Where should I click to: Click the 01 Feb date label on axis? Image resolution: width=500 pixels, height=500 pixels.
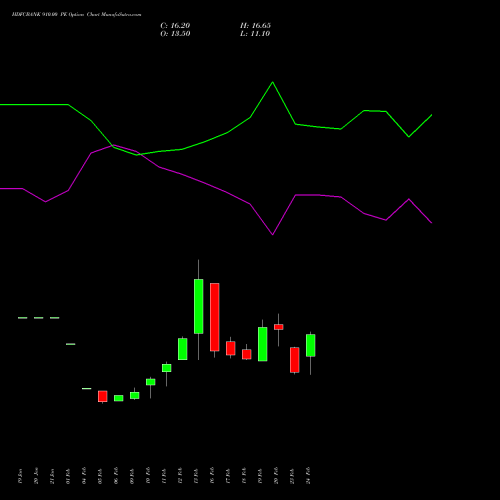[x=68, y=476]
